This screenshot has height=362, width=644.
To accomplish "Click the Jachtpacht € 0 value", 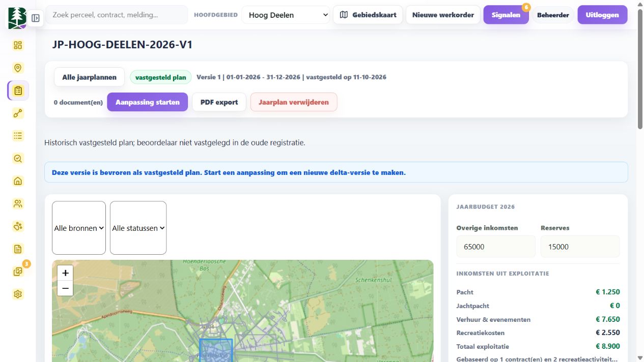I will (x=615, y=306).
